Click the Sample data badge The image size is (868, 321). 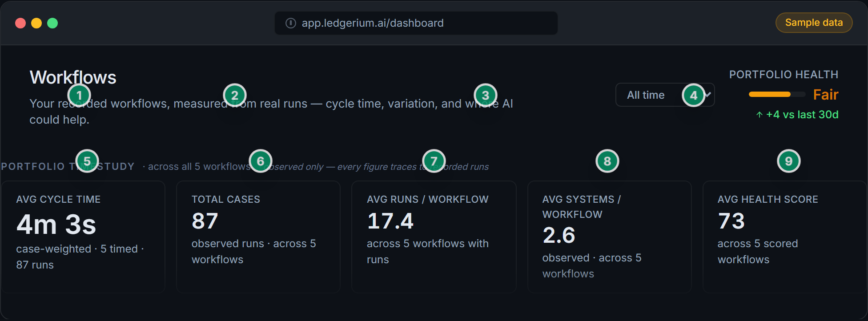[814, 23]
